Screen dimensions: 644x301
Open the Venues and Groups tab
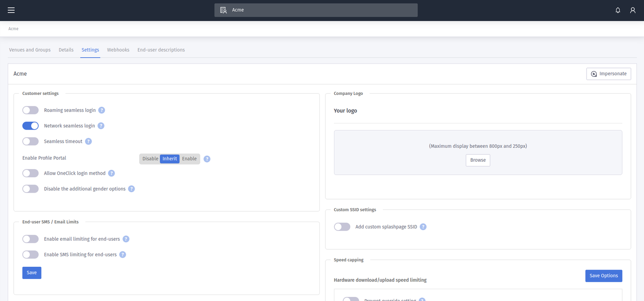point(30,50)
